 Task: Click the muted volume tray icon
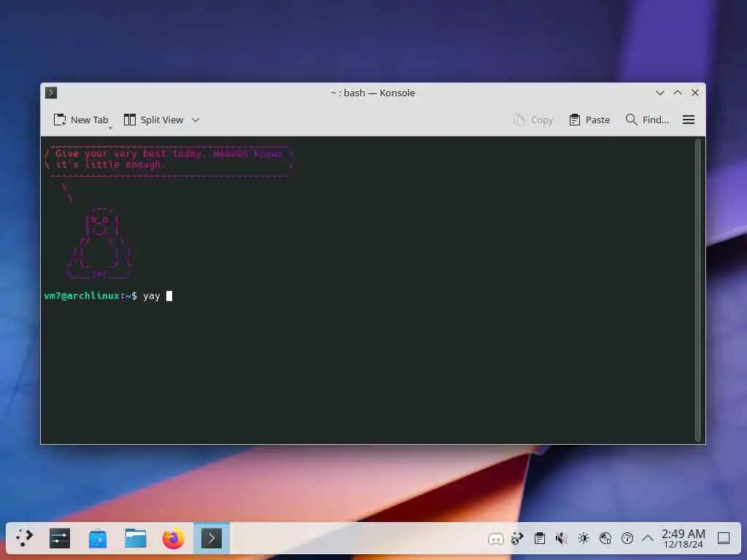[x=561, y=539]
